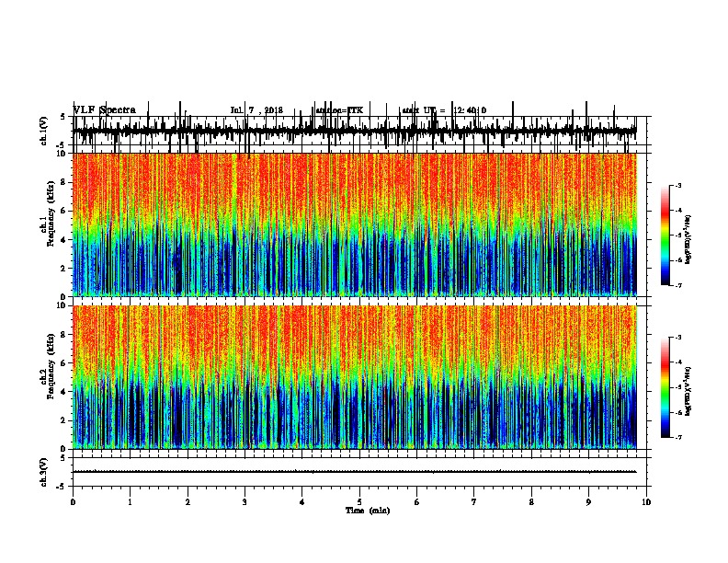This screenshot has height=563, width=728.
Task: Click the "1" time axis tick label
Action: (130, 502)
